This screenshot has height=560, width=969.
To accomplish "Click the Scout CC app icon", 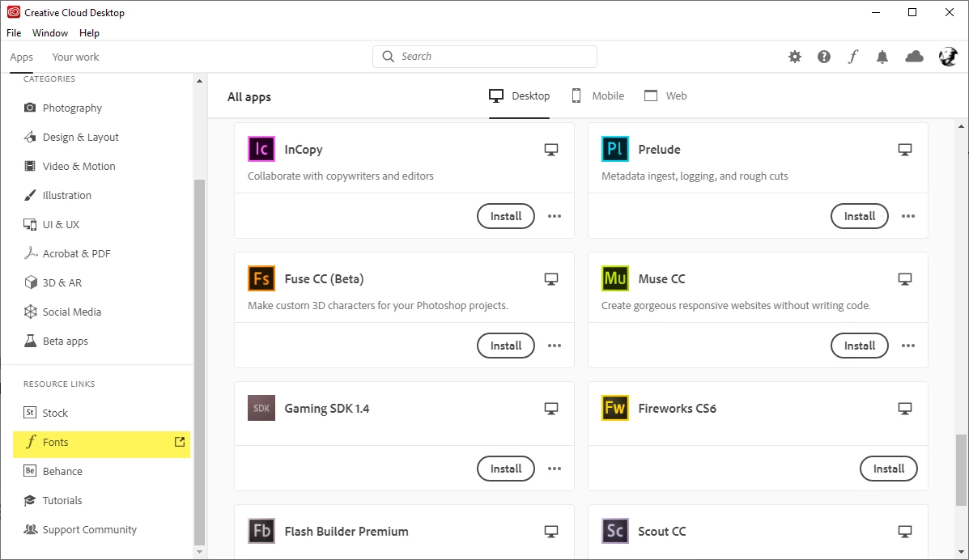I will (x=615, y=531).
